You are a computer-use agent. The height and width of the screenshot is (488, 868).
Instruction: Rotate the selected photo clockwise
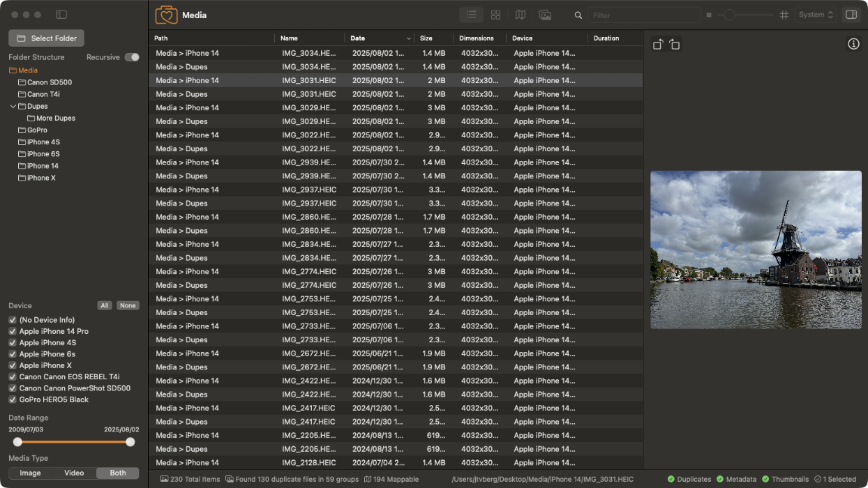[675, 44]
